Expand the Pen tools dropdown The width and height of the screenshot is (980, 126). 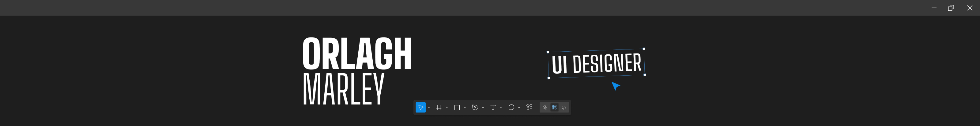(483, 108)
